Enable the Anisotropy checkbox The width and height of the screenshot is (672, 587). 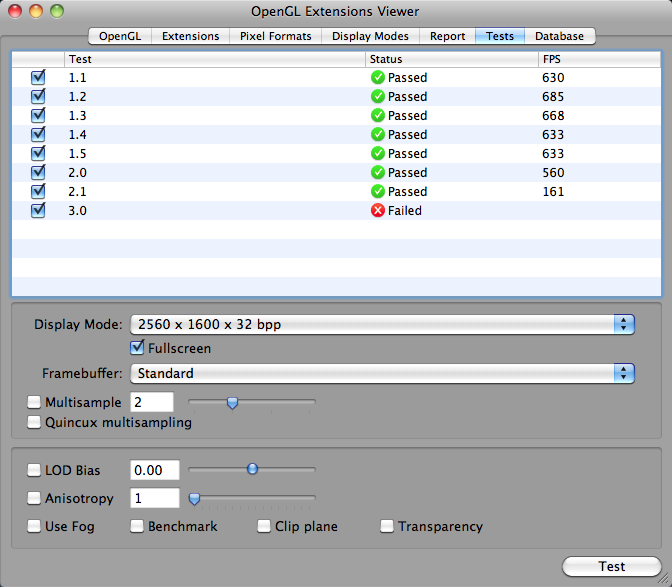coord(34,498)
